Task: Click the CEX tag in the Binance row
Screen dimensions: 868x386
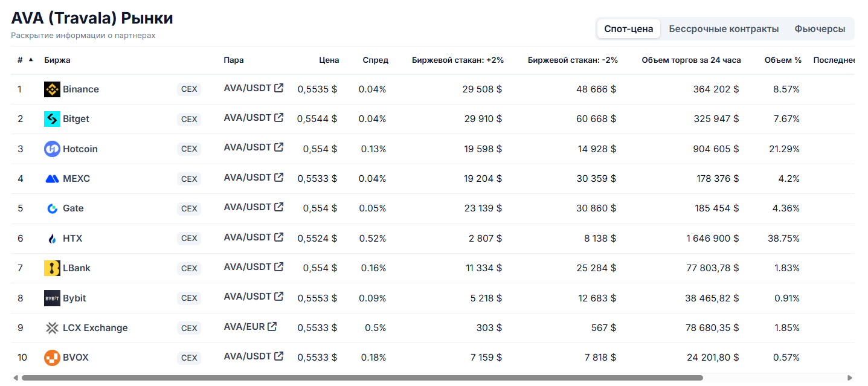Action: click(189, 89)
